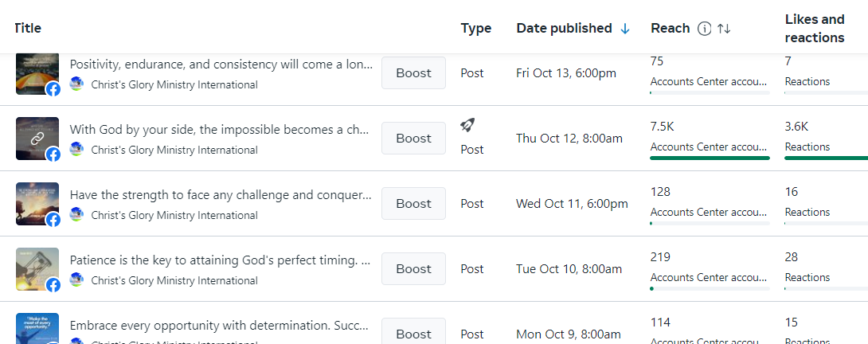Image resolution: width=868 pixels, height=344 pixels.
Task: Open the Have the strength post title
Action: (221, 195)
